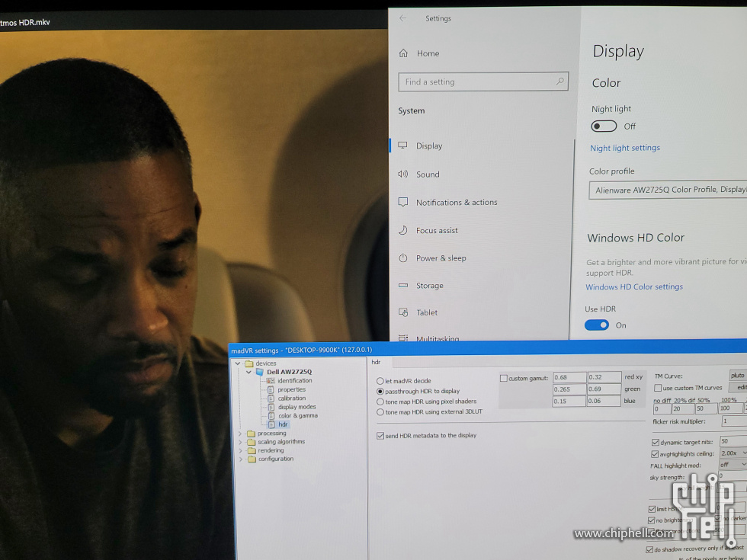Select the Power & sleep icon
The width and height of the screenshot is (747, 560).
pos(403,258)
